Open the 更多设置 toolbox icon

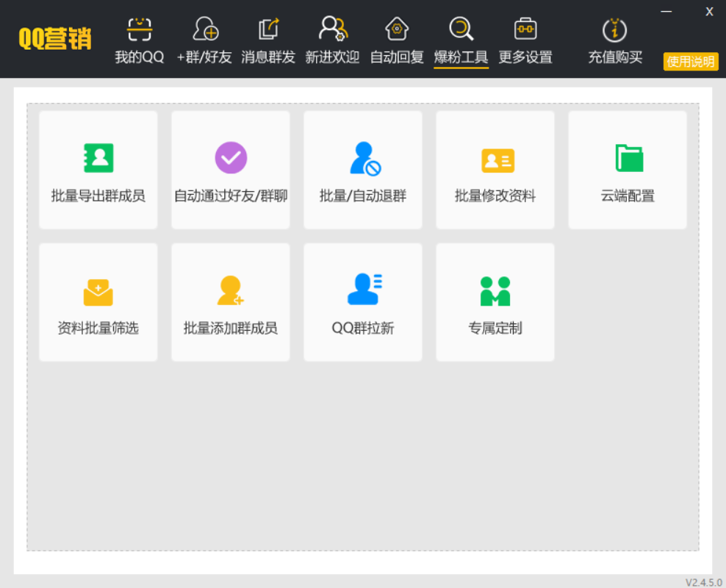(525, 29)
